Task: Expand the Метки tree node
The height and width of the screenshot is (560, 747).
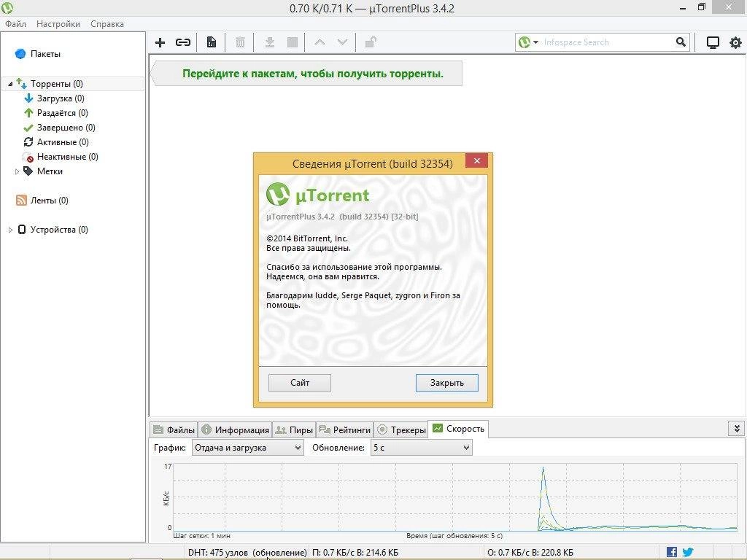Action: pyautogui.click(x=17, y=171)
